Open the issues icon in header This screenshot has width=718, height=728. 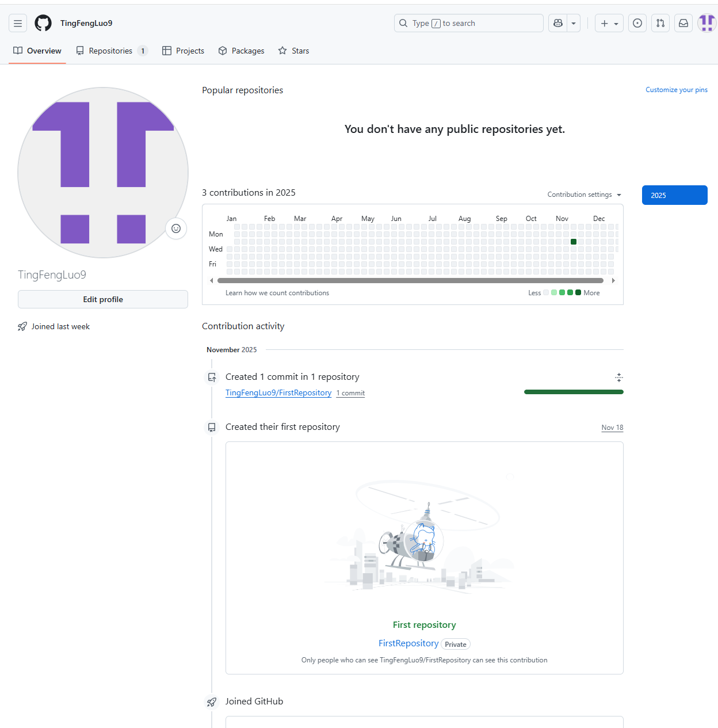(x=637, y=24)
